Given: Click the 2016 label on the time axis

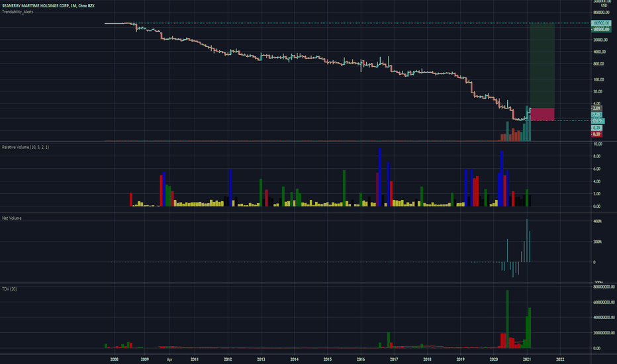Looking at the screenshot, I should 360,359.
